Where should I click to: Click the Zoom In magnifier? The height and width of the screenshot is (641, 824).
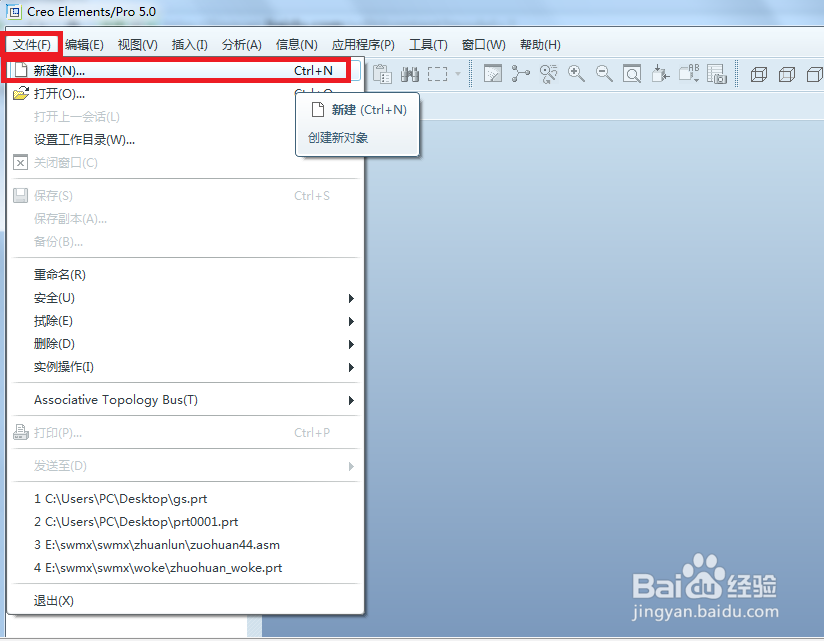pyautogui.click(x=576, y=74)
